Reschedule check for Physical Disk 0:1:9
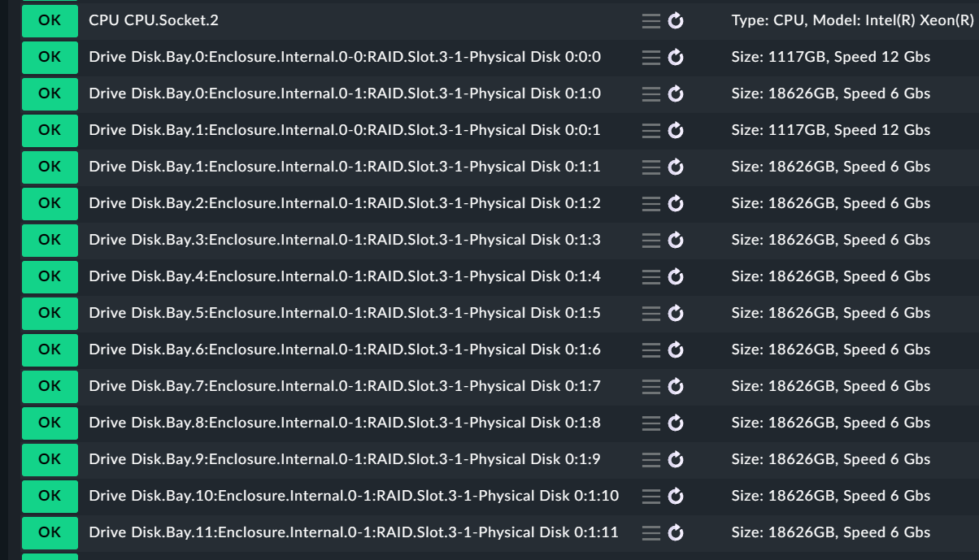 click(676, 460)
